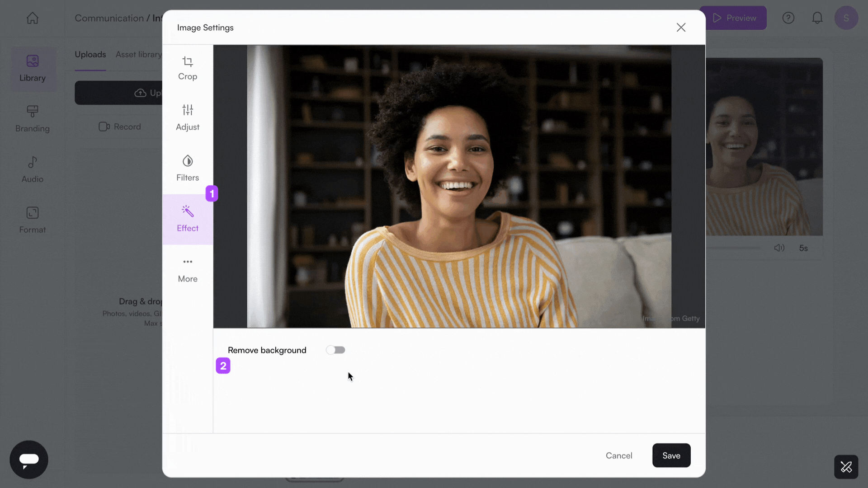Save the image settings
This screenshot has height=488, width=868.
[671, 455]
